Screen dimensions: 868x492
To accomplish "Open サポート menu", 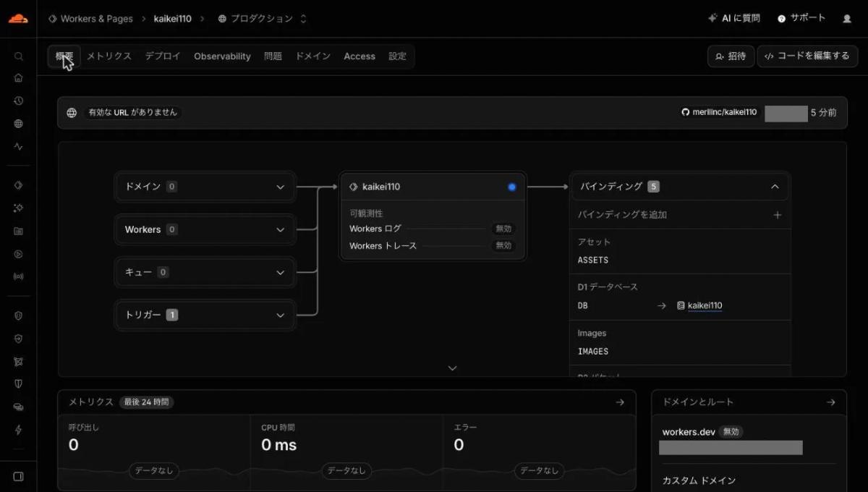I will (801, 19).
